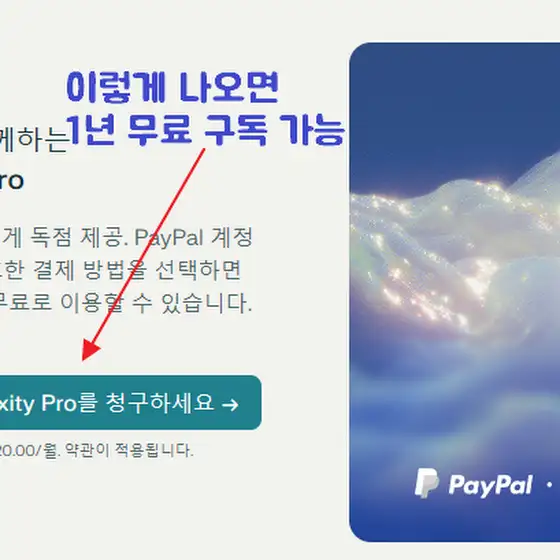Click the PayPal wordmark on the card

coord(491,485)
